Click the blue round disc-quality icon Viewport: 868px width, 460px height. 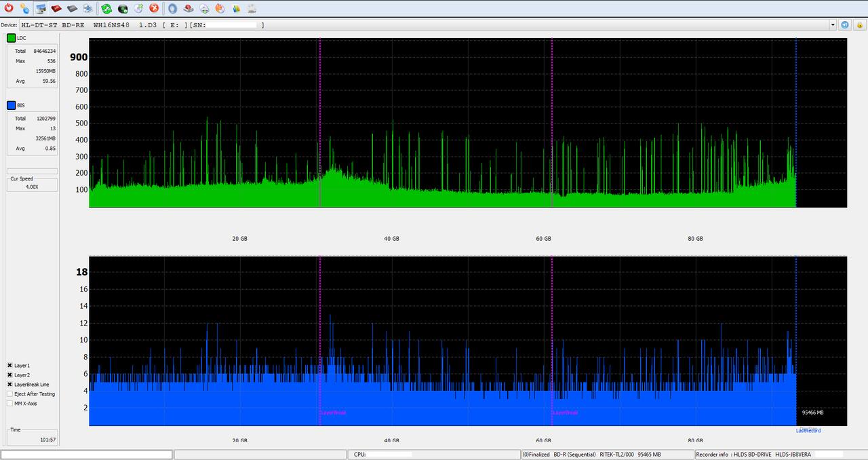172,8
